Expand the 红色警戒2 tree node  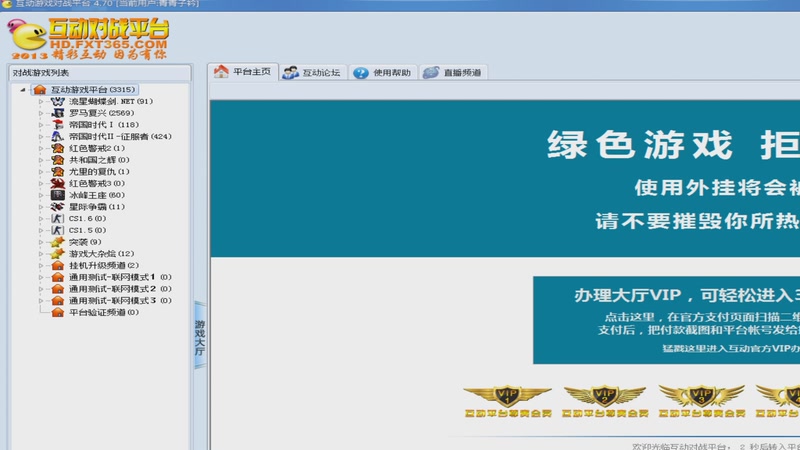(41, 148)
